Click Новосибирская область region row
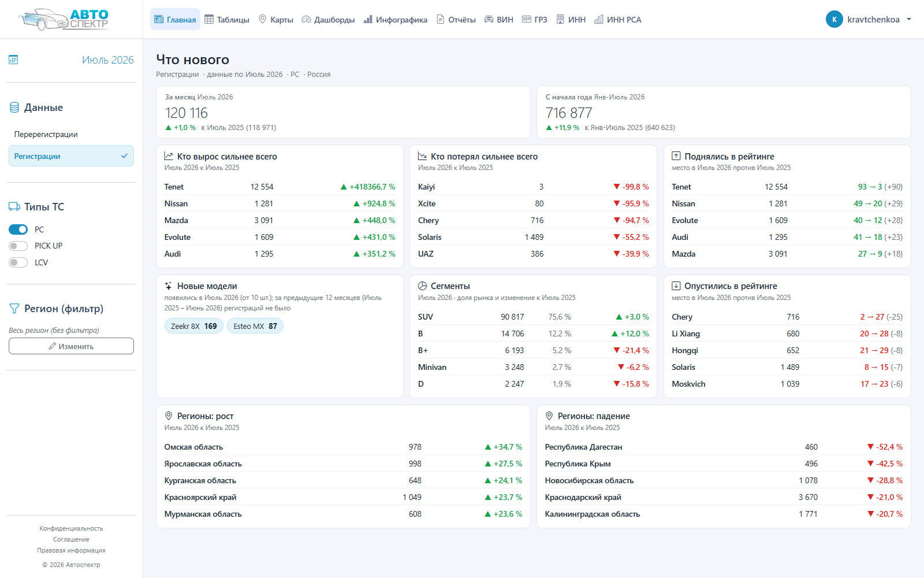This screenshot has height=578, width=924. 724,480
